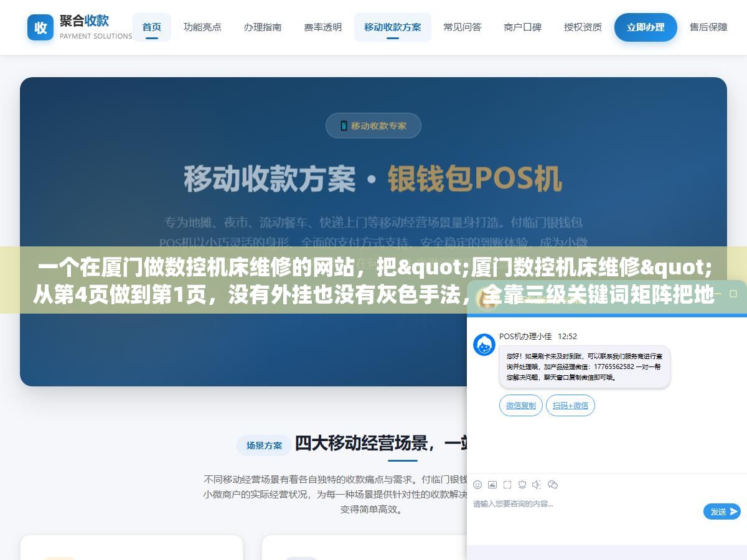747x560 pixels.
Task: Click the 场景方案 label tag
Action: (x=264, y=446)
